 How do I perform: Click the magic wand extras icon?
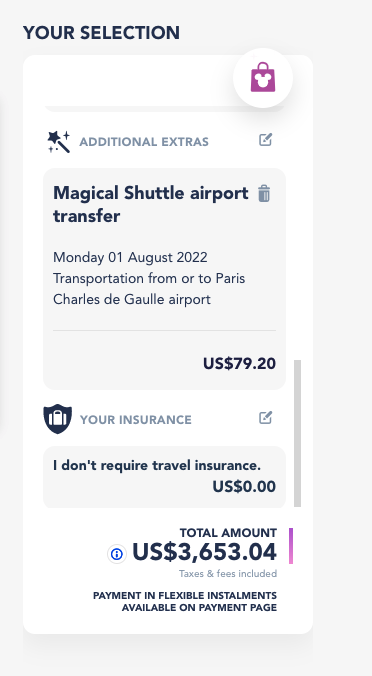tap(59, 142)
